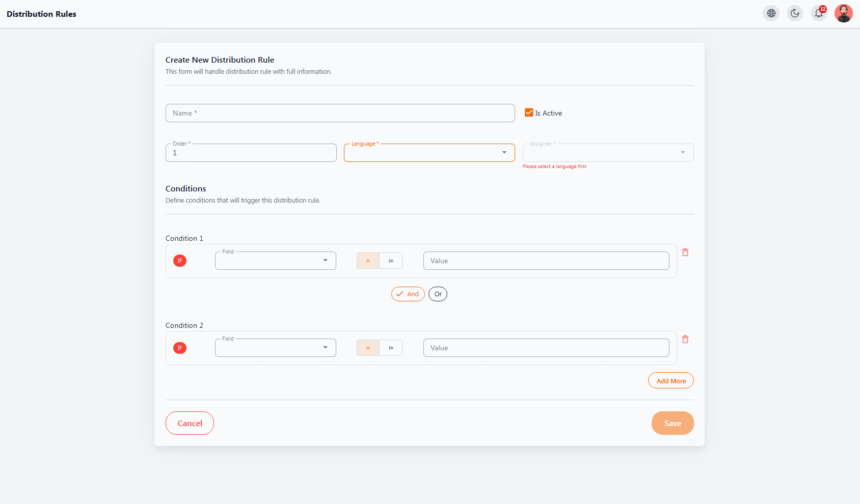Focus the Name input field
Image resolution: width=860 pixels, height=504 pixels.
click(340, 113)
